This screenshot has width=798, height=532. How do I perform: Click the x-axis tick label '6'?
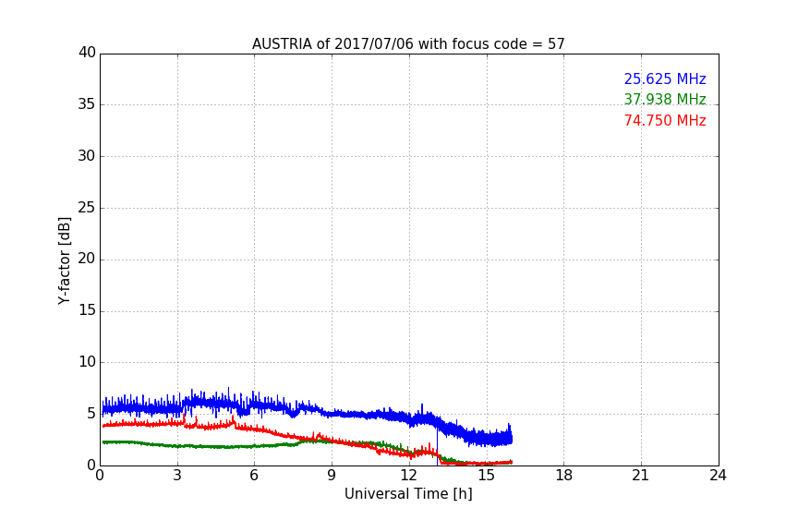254,476
